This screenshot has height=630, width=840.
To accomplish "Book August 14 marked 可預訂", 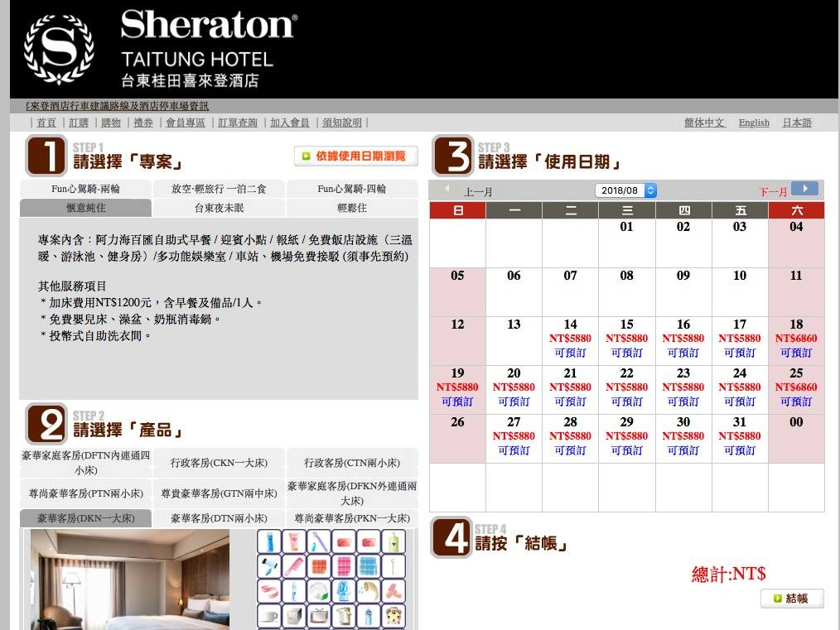I will 570,353.
